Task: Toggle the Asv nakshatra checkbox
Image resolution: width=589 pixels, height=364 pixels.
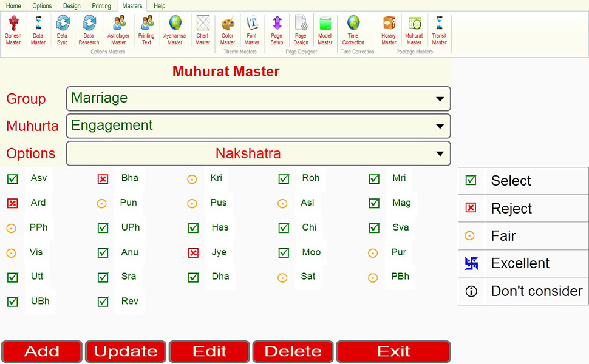Action: [13, 179]
